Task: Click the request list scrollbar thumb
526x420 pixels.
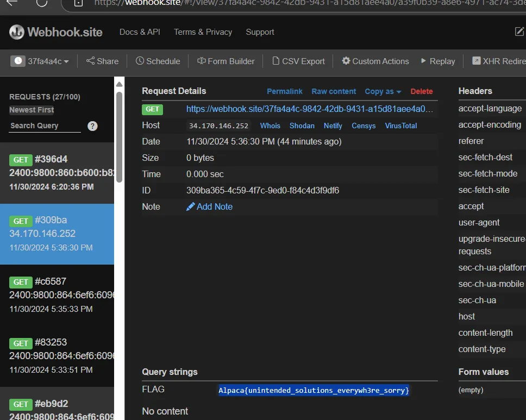Action: (x=119, y=137)
